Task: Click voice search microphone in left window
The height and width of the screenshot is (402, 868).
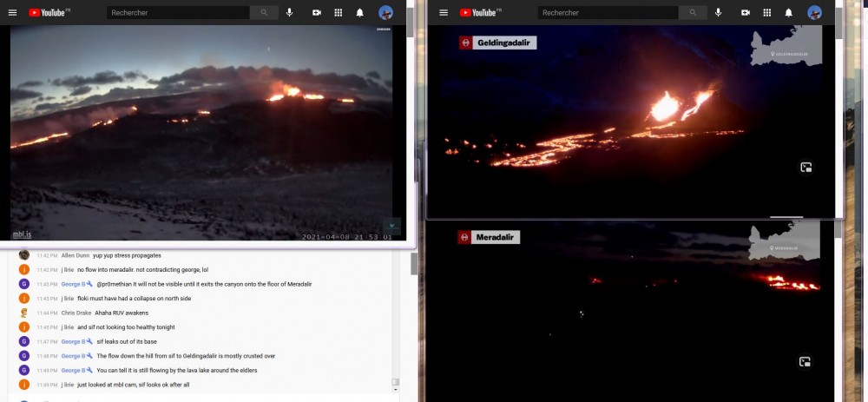Action: point(289,13)
